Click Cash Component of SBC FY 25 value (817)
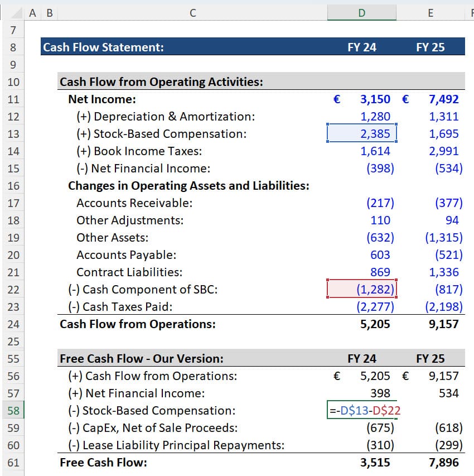 click(x=449, y=290)
